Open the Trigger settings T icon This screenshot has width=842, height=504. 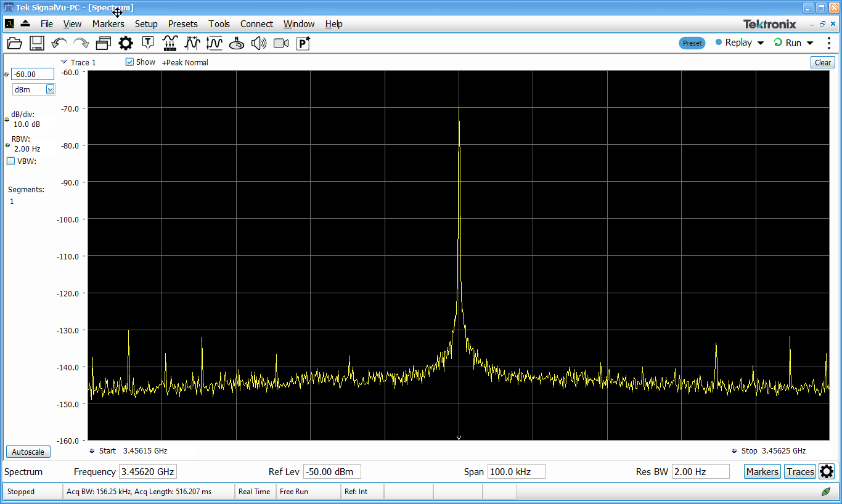148,43
